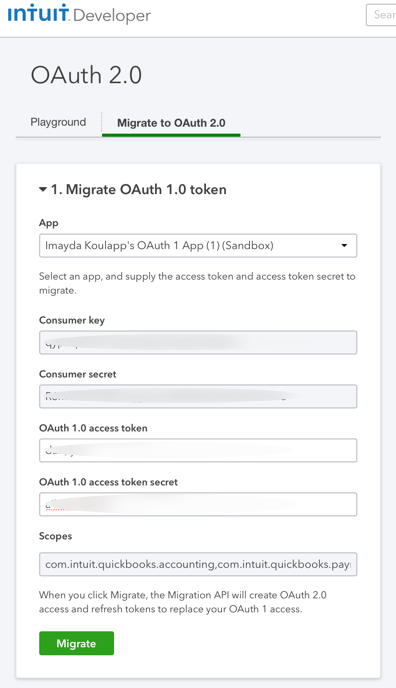Switch to the Playground tab
The width and height of the screenshot is (396, 688).
coord(58,122)
